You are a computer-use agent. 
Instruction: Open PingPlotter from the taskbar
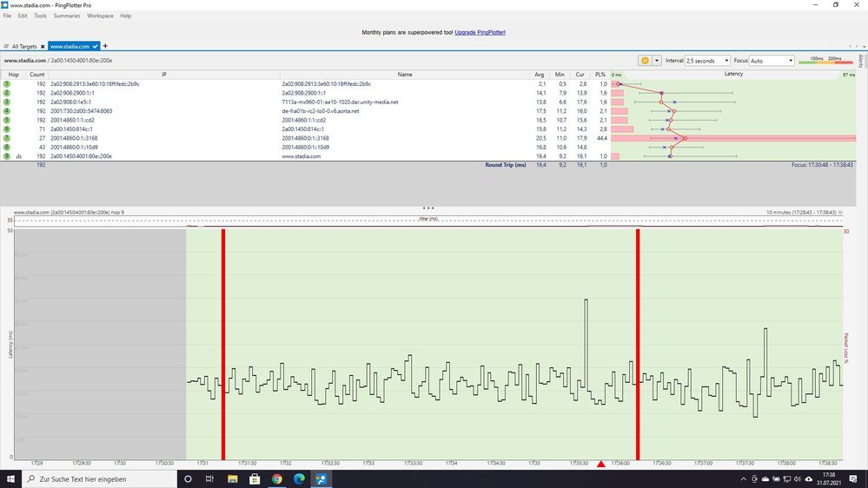point(321,479)
